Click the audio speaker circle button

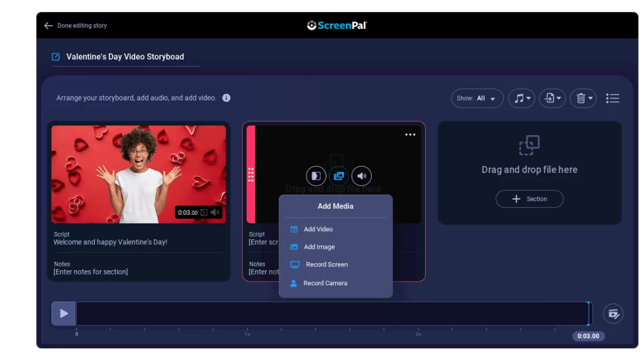(362, 176)
